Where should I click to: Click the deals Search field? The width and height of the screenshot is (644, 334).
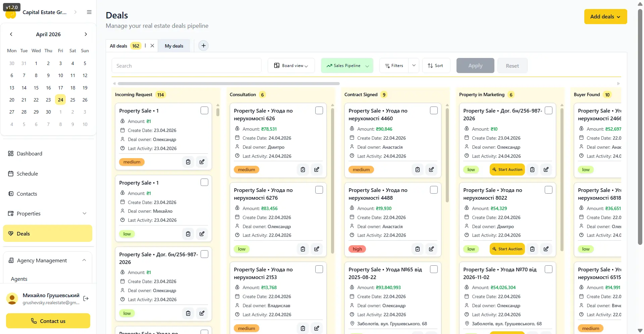[186, 66]
